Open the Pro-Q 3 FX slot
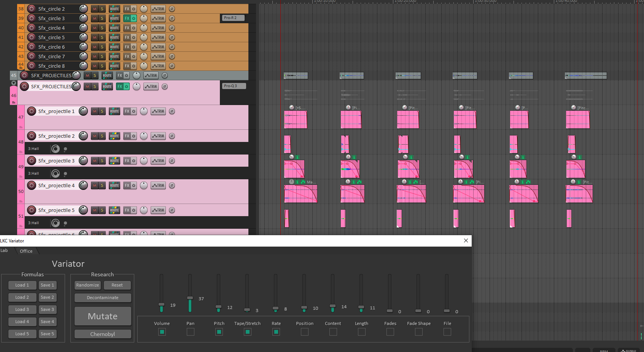644x352 pixels. pos(234,86)
